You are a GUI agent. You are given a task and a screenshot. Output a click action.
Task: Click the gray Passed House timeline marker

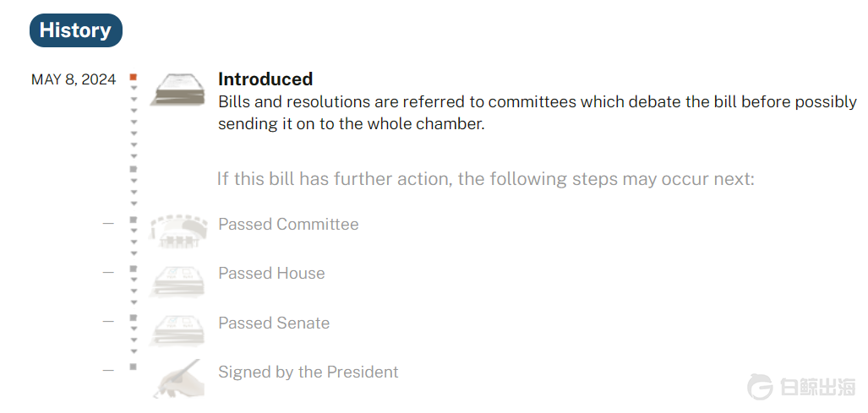[134, 269]
